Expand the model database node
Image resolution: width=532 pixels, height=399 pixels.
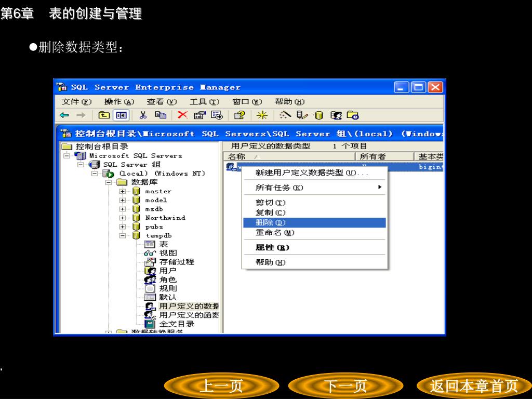pos(123,200)
